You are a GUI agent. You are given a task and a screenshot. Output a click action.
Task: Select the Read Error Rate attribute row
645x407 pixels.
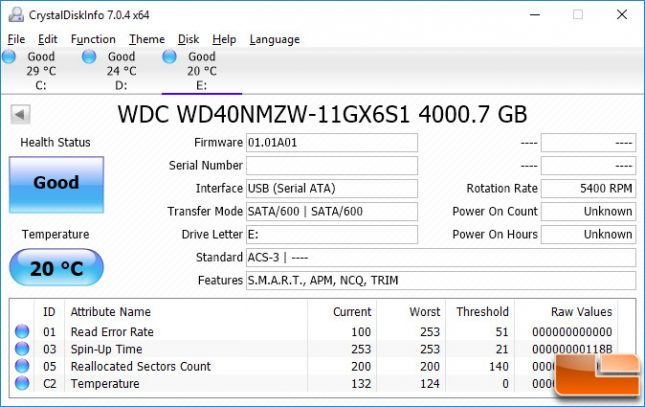coord(313,331)
